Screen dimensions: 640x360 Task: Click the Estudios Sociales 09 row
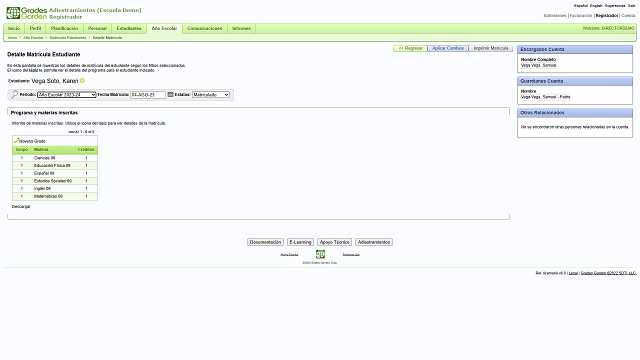(55, 181)
